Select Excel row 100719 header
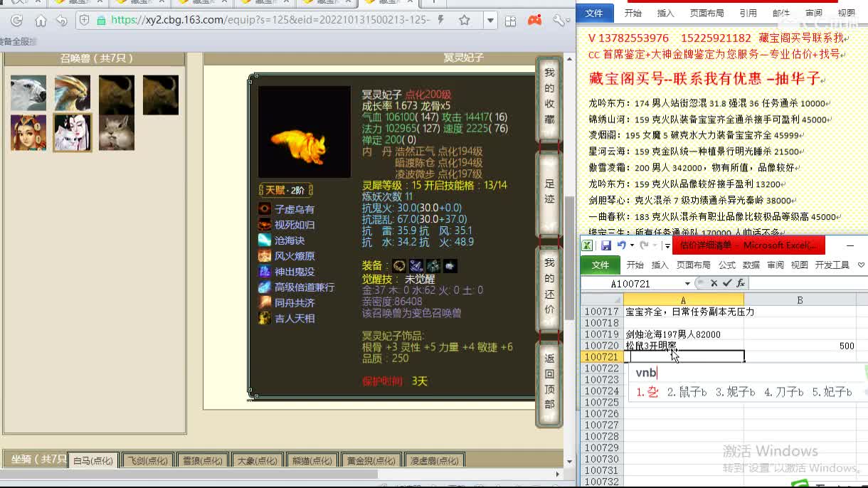Screen dimensions: 868x488 point(601,334)
